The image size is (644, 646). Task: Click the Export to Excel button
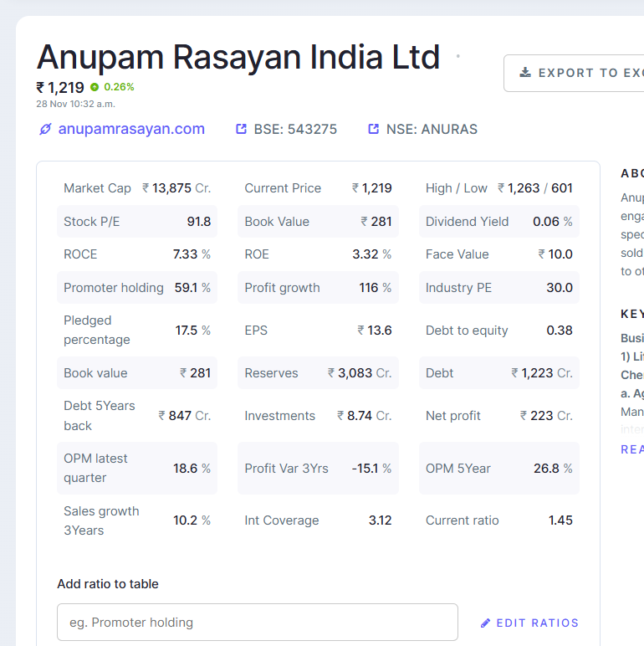tap(574, 73)
